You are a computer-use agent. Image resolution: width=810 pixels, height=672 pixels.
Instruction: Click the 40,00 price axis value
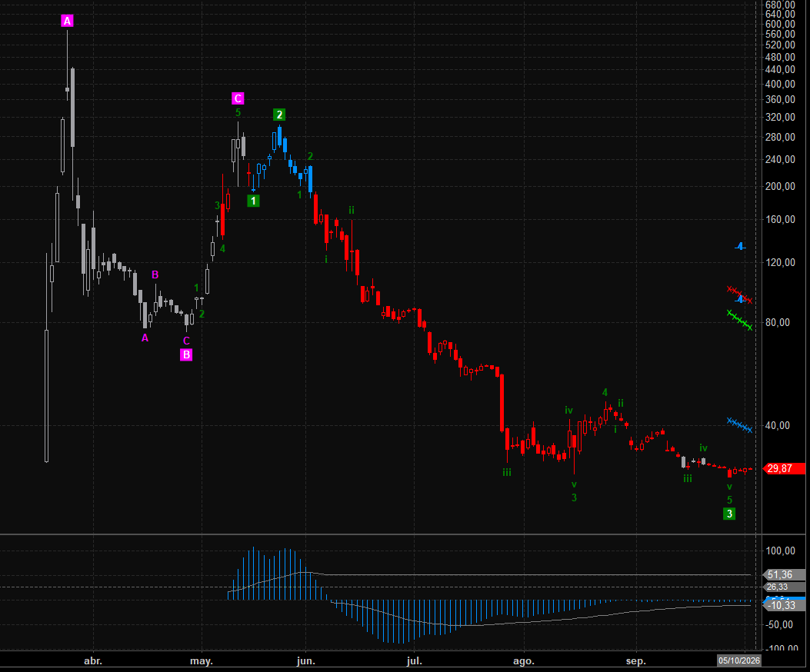click(778, 426)
